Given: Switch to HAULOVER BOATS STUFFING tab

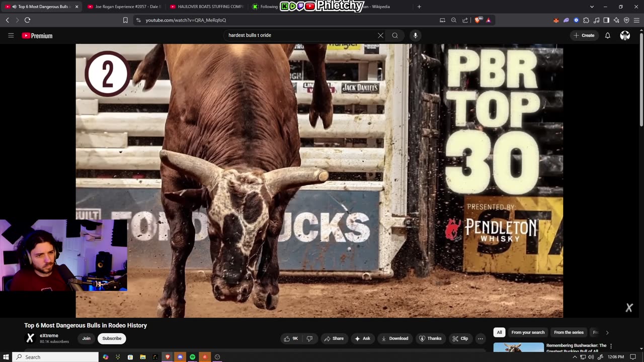Looking at the screenshot, I should [207, 7].
